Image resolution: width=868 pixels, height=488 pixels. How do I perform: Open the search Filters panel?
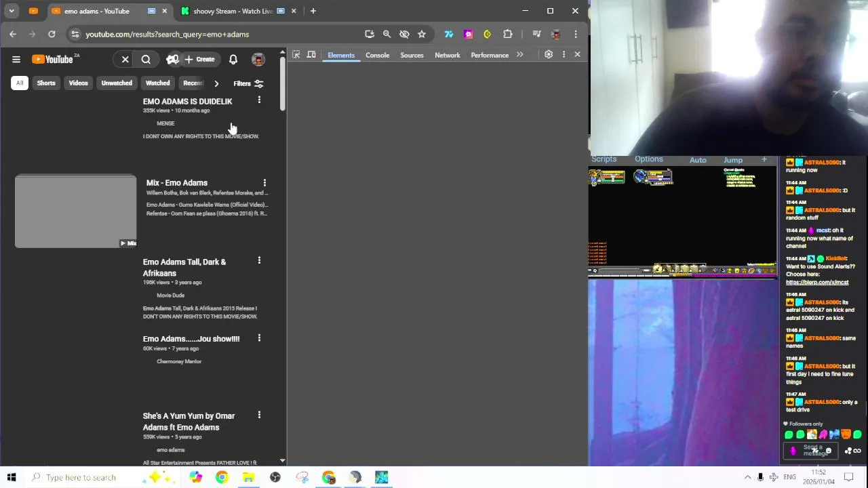coord(248,83)
